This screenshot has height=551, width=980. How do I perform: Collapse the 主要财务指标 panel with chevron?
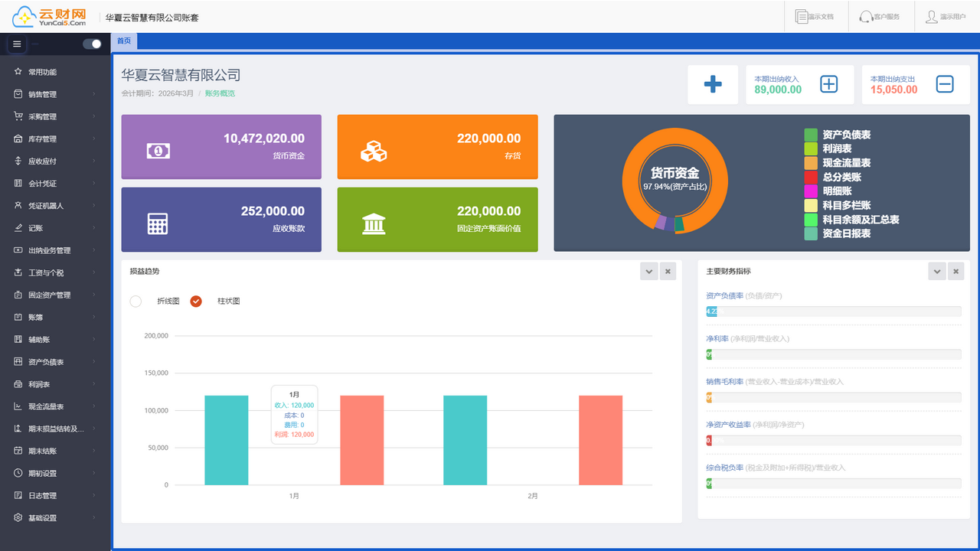[x=936, y=271]
